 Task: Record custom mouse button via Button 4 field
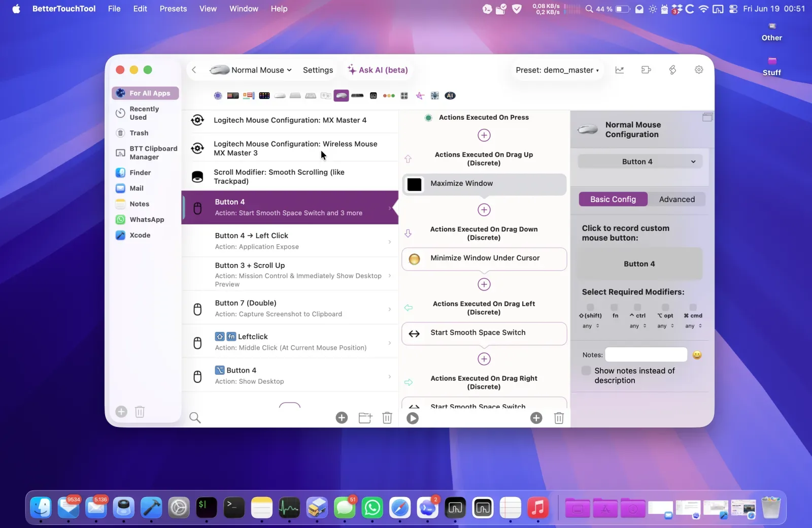tap(639, 264)
